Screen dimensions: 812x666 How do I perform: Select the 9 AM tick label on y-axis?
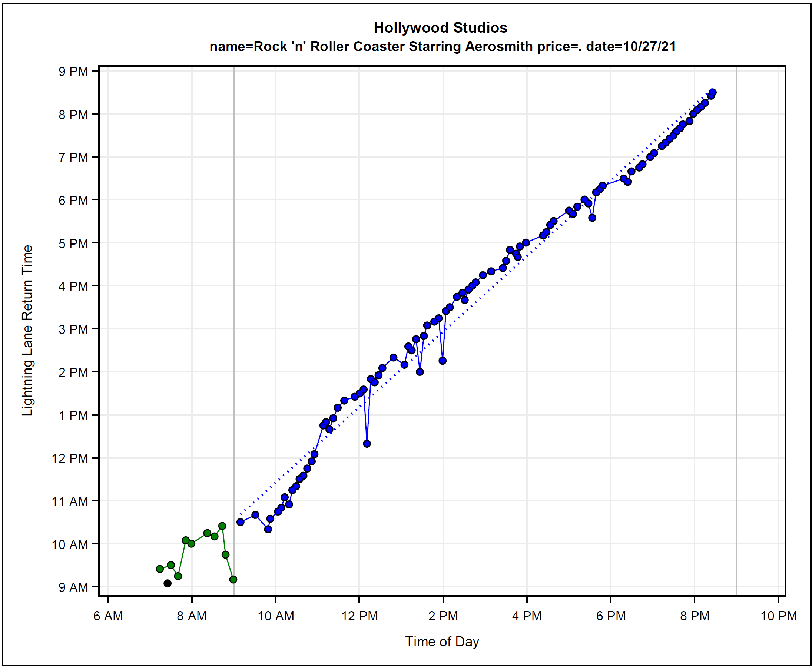pyautogui.click(x=73, y=587)
